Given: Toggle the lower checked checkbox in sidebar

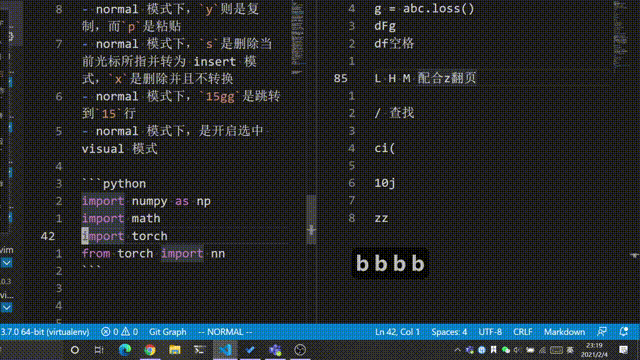Looking at the screenshot, I should pos(7,307).
